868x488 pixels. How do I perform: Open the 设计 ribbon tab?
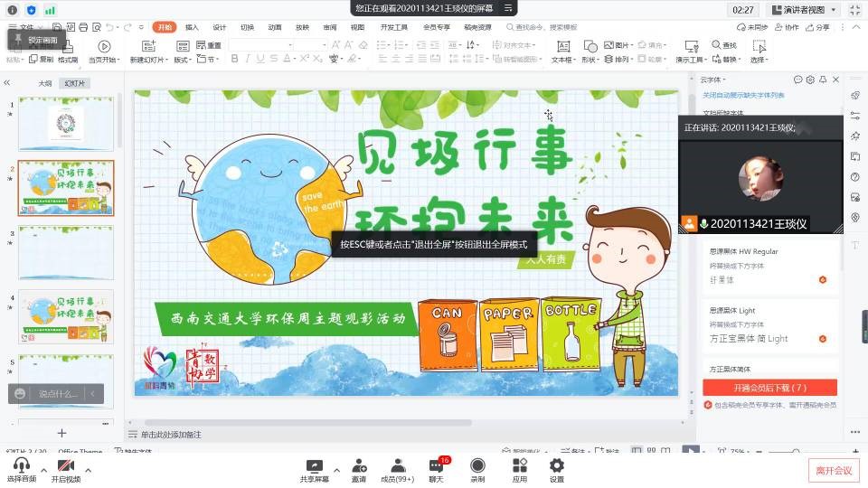(220, 27)
